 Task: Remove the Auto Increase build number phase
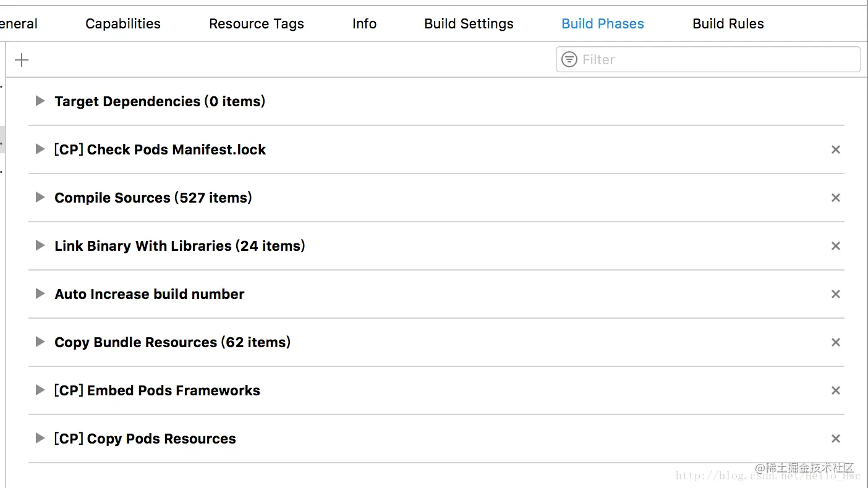(x=835, y=294)
